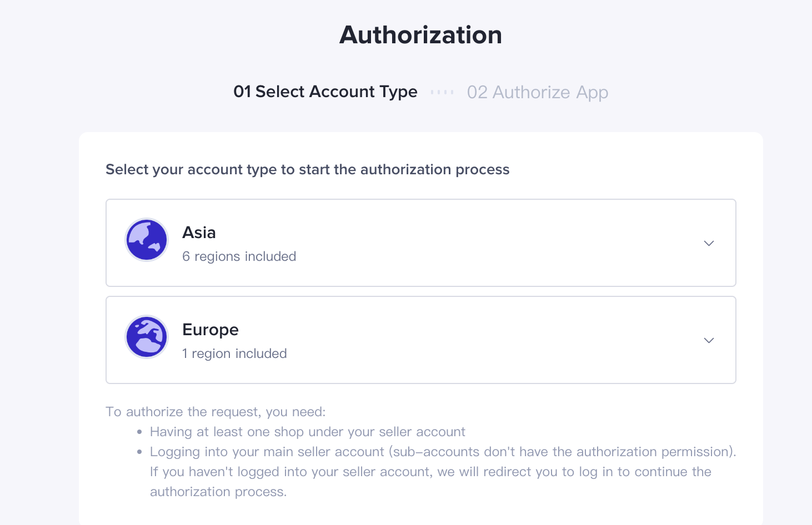Click "1 region included" under Europe
The image size is (812, 525).
tap(234, 354)
